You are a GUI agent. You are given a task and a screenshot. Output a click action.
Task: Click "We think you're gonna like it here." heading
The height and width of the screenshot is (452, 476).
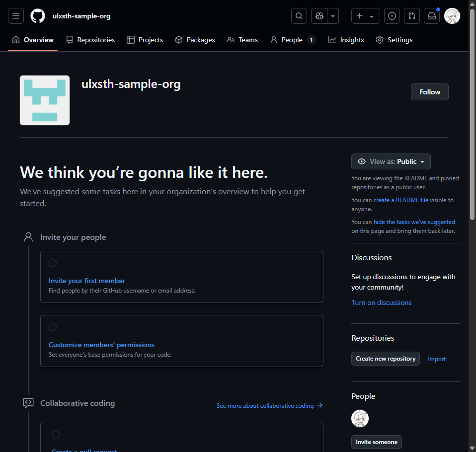(144, 172)
